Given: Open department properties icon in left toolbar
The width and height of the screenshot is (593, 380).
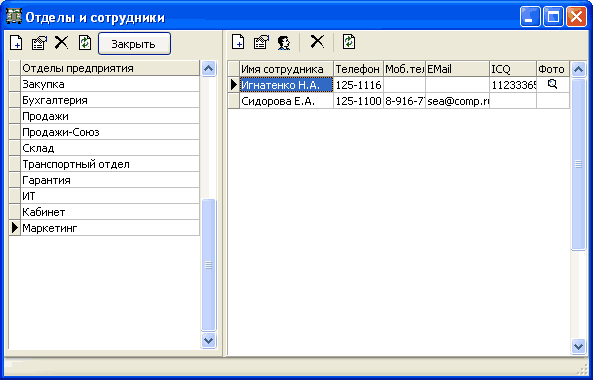Looking at the screenshot, I should (x=39, y=43).
